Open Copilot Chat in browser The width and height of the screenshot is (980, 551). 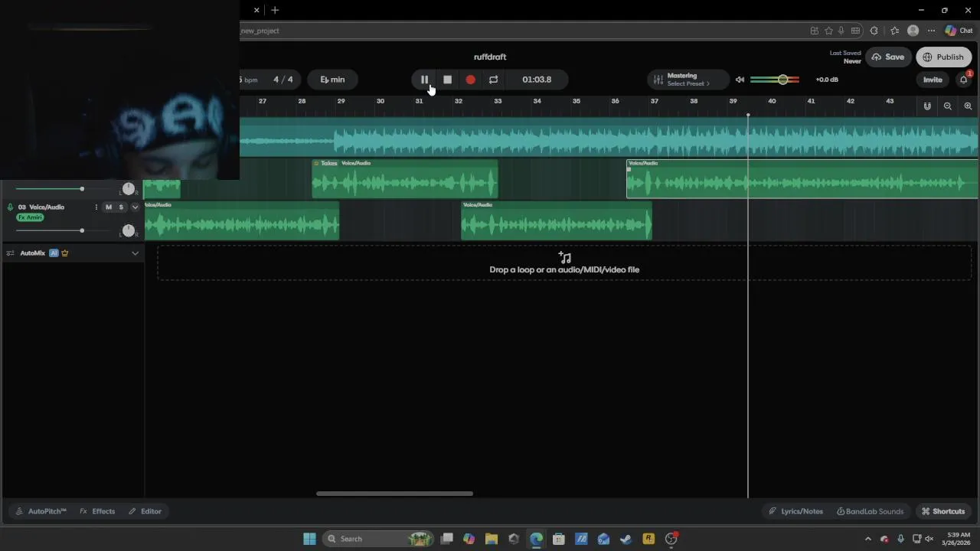click(959, 31)
